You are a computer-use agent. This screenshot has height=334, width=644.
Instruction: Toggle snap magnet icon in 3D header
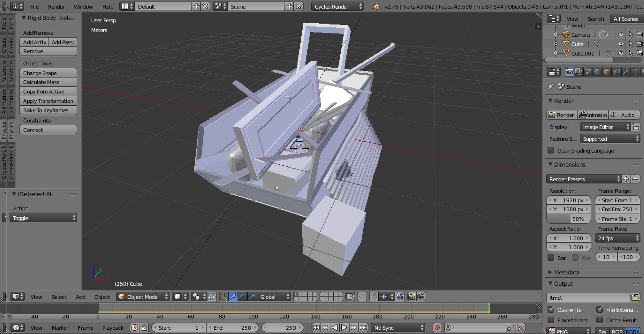click(x=374, y=297)
